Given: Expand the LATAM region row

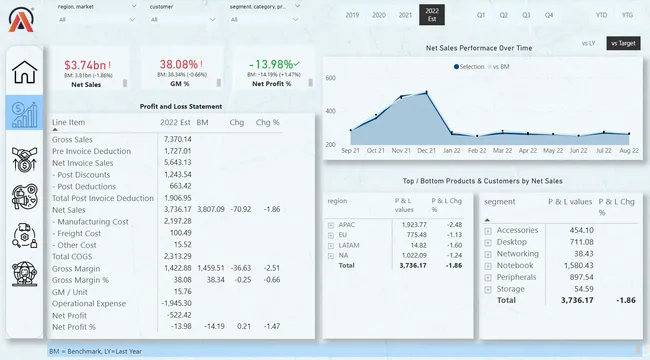Looking at the screenshot, I should point(331,246).
